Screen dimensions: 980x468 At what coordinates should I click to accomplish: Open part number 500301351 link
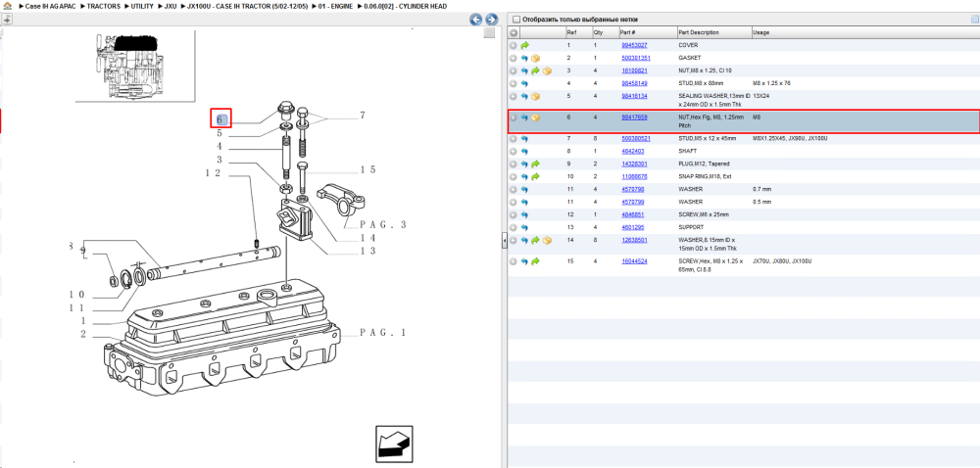coord(636,58)
